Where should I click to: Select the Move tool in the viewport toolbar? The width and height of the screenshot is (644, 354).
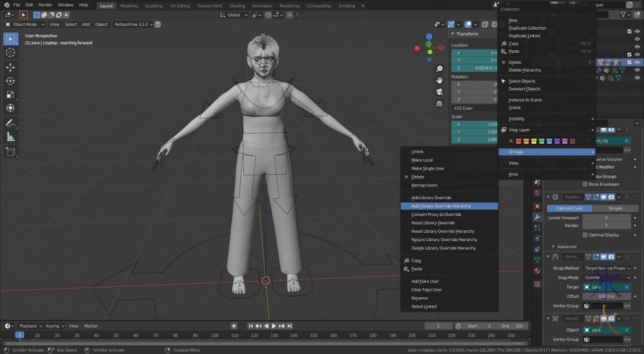[10, 67]
